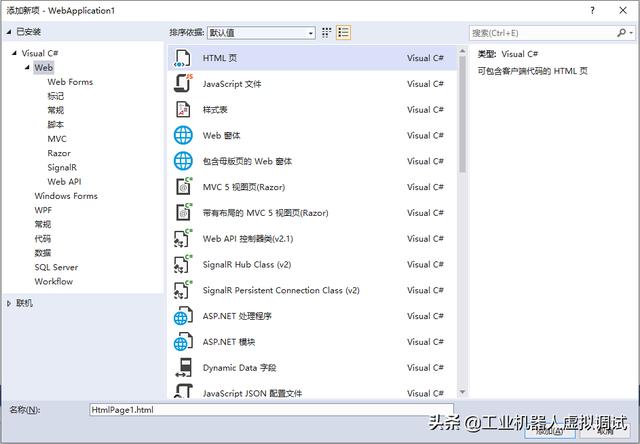Screen dimensions: 640x444
Task: Select SQL Server category
Action: click(56, 267)
